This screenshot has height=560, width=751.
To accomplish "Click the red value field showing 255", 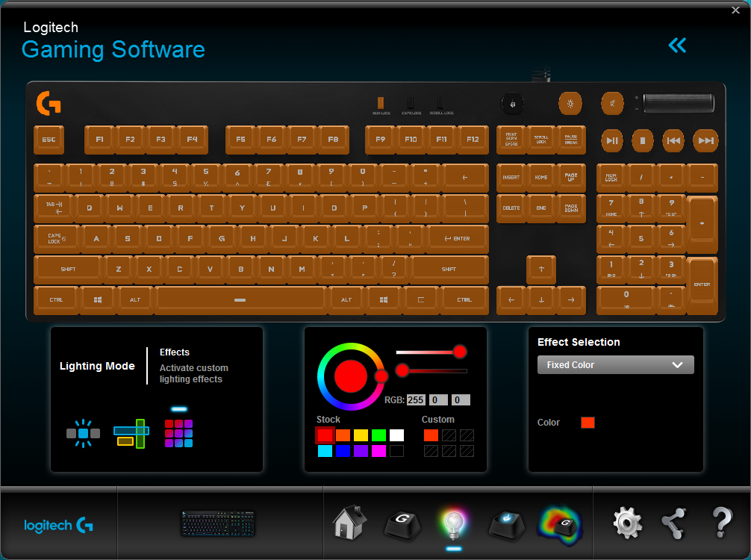I will click(x=416, y=400).
